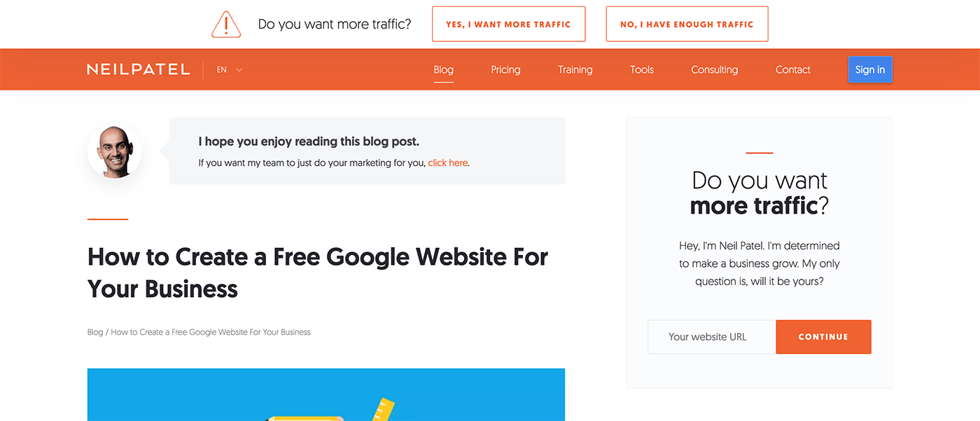Open the EN language dropdown
This screenshot has height=421, width=980.
(228, 69)
